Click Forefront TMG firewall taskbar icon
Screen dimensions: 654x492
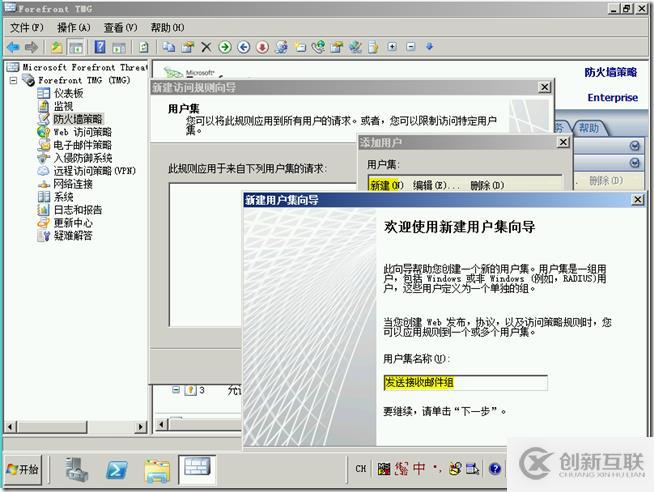tap(197, 469)
